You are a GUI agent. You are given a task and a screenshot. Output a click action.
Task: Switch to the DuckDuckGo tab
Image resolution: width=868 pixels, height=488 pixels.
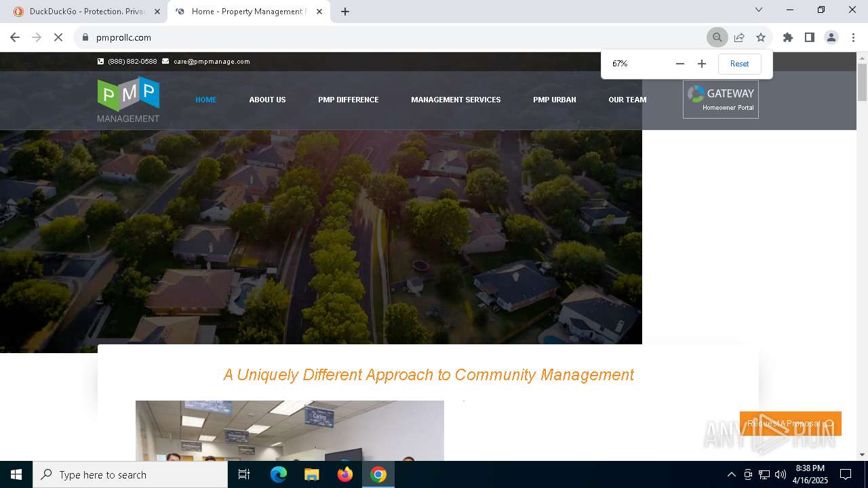pos(87,12)
